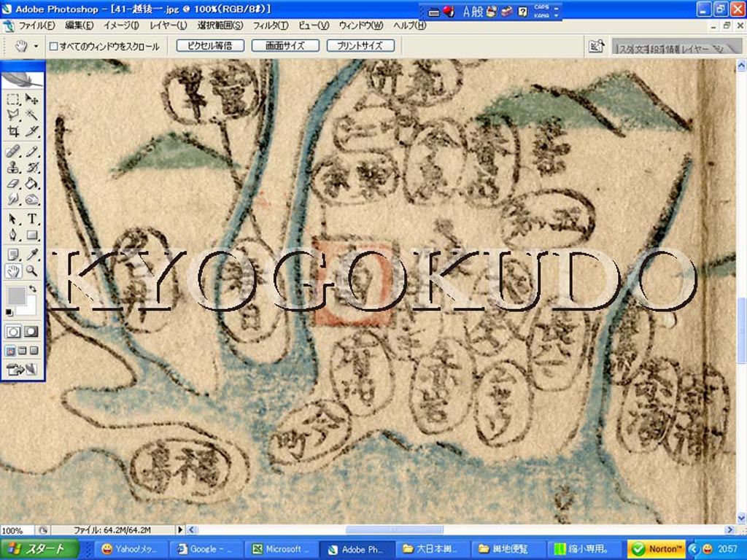Select the Type tool
The width and height of the screenshot is (747, 560).
pyautogui.click(x=31, y=219)
